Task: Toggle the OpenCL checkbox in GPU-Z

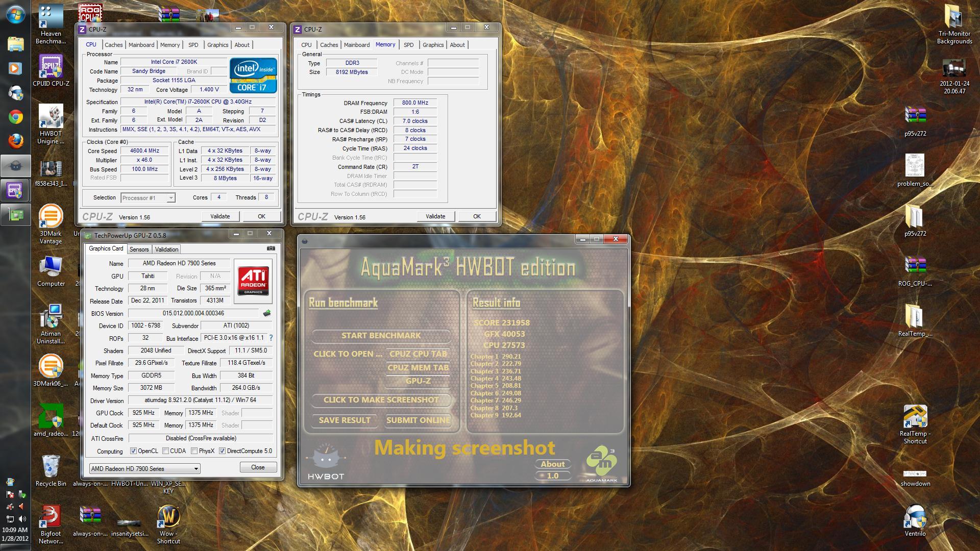Action: coord(133,451)
